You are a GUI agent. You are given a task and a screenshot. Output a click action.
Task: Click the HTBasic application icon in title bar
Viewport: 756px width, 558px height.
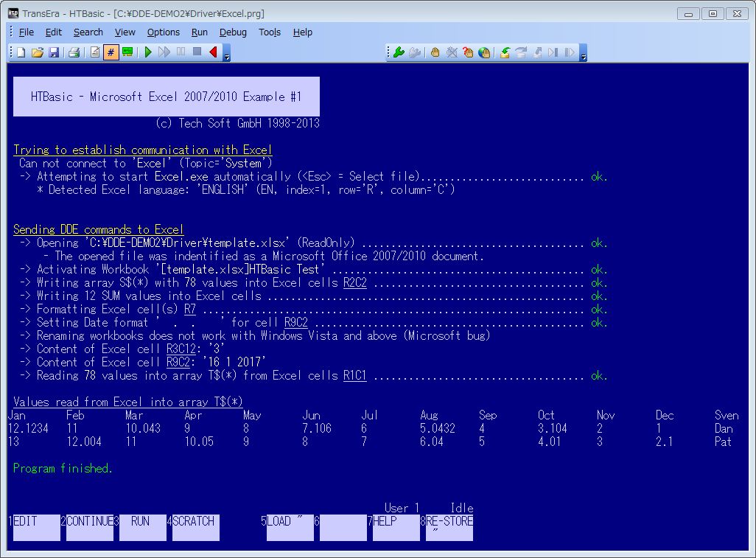click(x=13, y=13)
